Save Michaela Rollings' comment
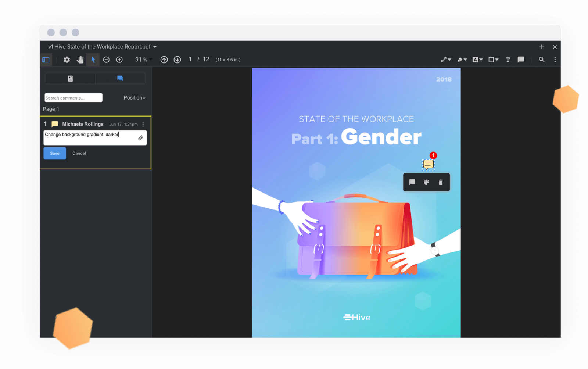The image size is (588, 369). click(54, 153)
